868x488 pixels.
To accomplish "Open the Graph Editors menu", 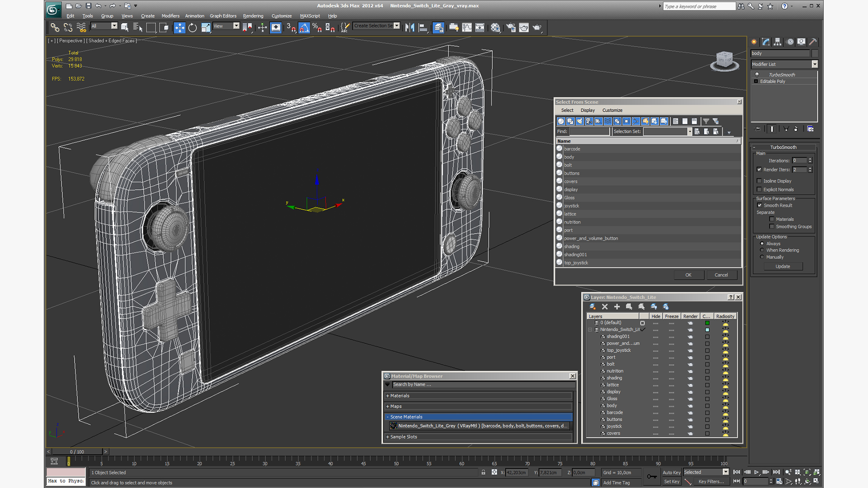I will coord(223,16).
